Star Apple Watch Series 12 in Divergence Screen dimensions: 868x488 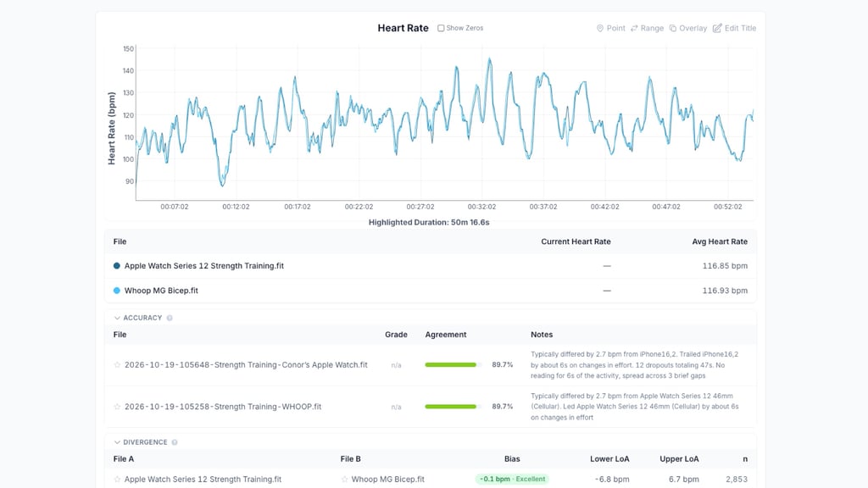tap(117, 480)
